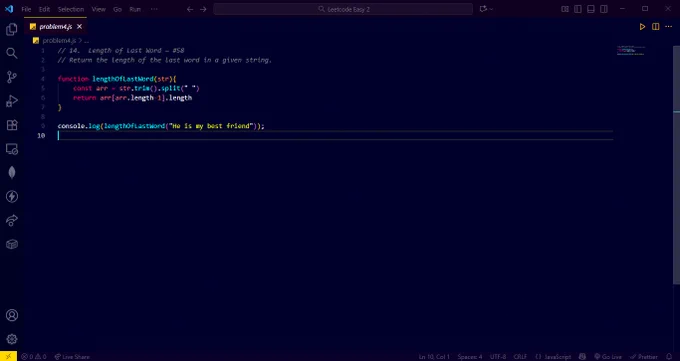
Task: Click the return keyword on line 6
Action: point(85,98)
